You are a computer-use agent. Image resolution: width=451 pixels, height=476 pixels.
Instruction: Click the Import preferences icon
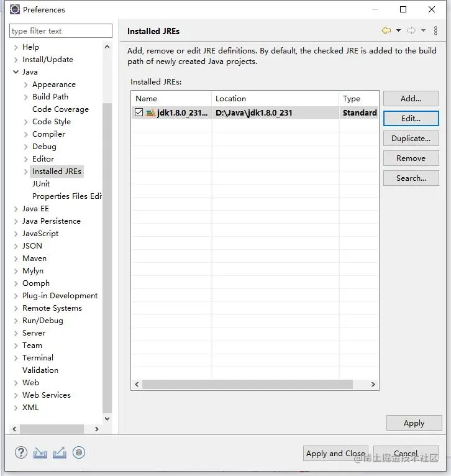[x=40, y=452]
